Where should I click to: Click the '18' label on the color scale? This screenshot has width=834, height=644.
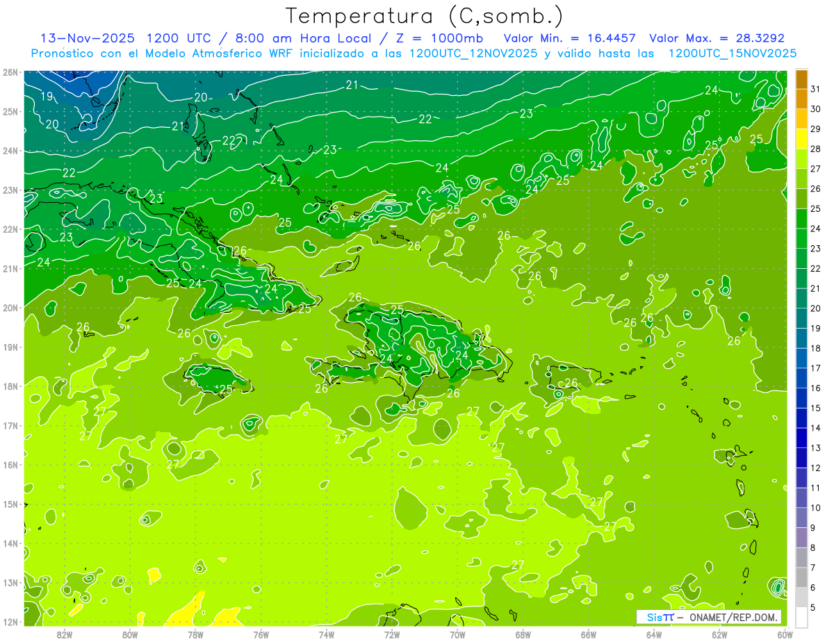click(816, 348)
